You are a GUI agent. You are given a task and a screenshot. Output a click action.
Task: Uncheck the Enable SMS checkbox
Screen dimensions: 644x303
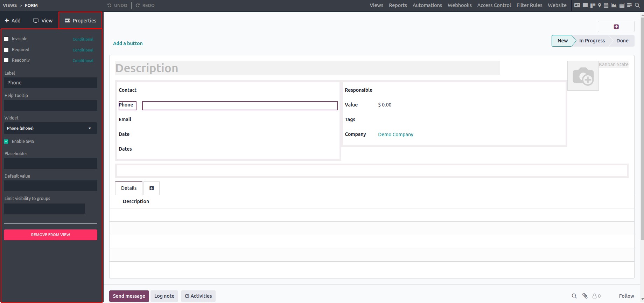[6, 142]
